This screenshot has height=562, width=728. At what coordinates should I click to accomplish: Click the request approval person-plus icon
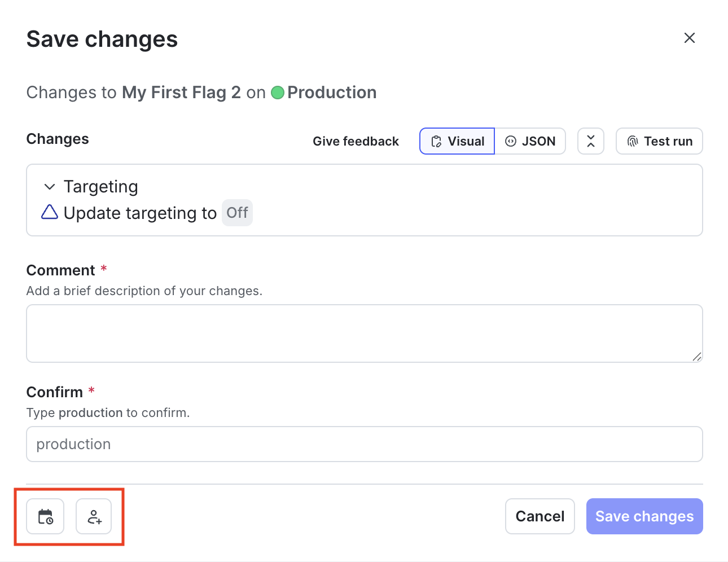coord(94,516)
